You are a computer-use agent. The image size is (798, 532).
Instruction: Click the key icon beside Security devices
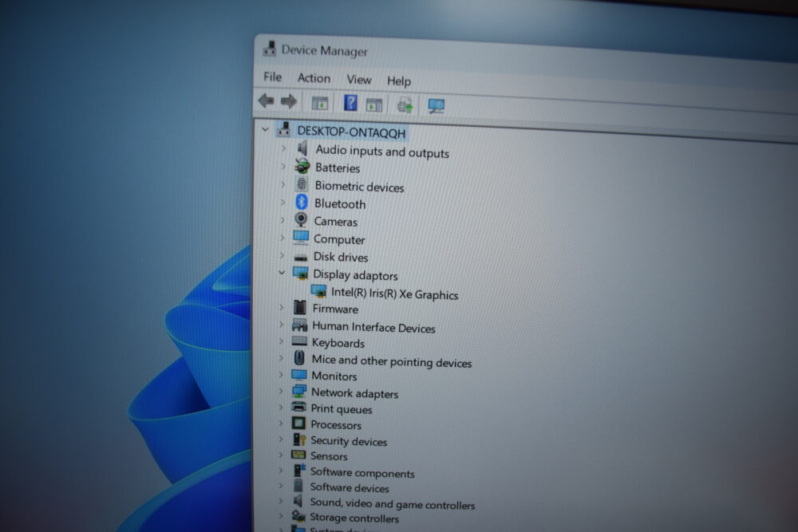[x=299, y=439]
